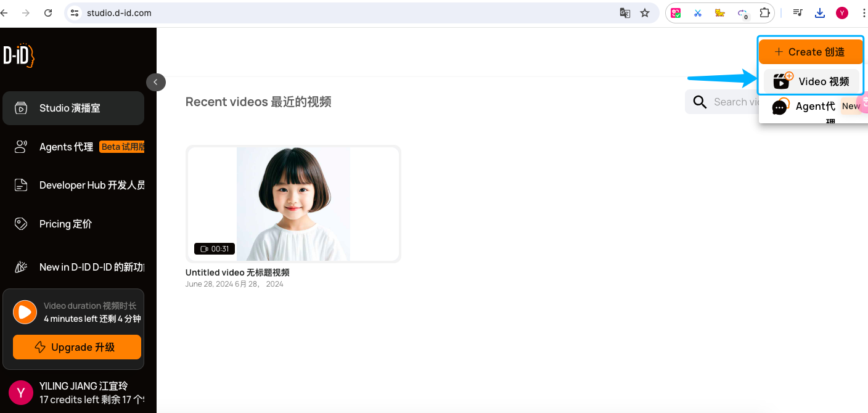Click the media control playlist icon
The width and height of the screenshot is (868, 413).
pos(798,13)
